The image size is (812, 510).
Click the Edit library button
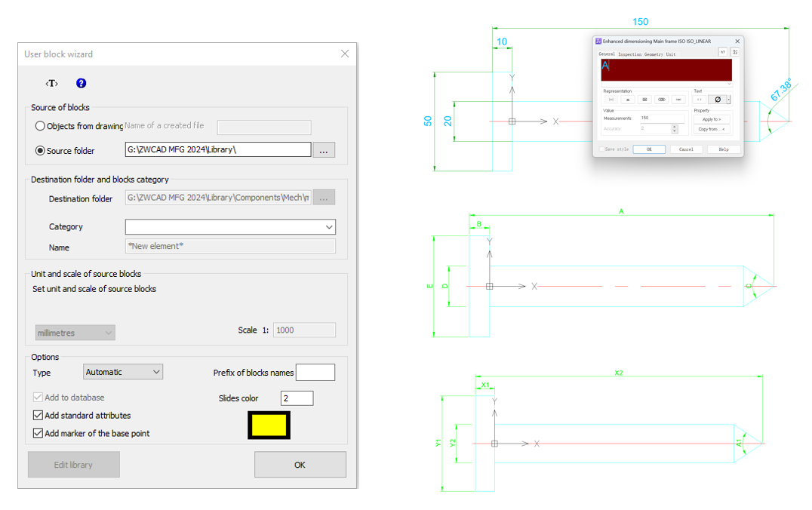[73, 465]
